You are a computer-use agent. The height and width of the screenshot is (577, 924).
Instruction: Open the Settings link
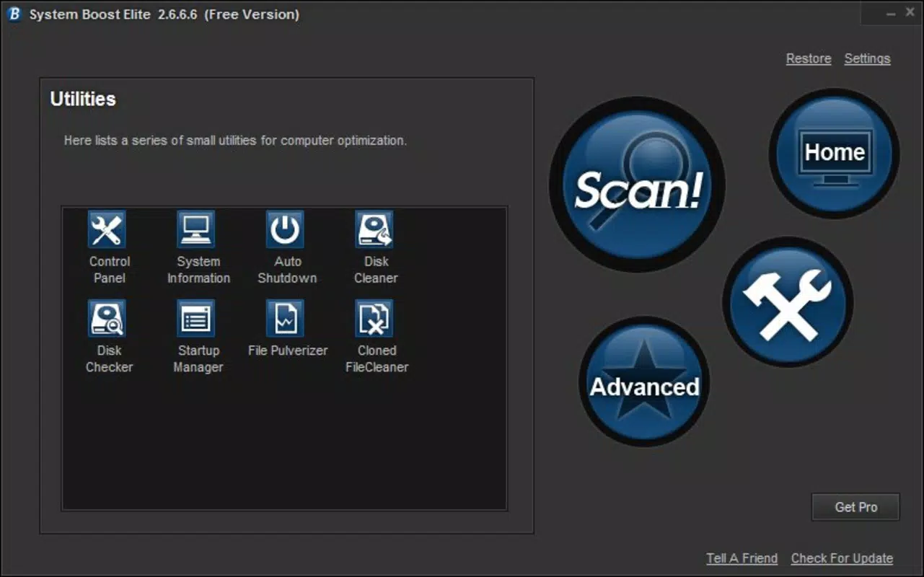pyautogui.click(x=867, y=59)
